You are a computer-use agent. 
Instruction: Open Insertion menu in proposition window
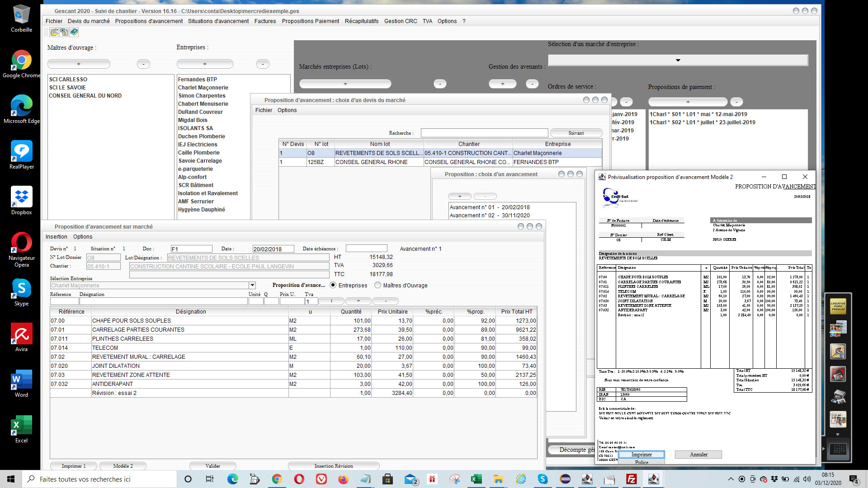click(56, 237)
